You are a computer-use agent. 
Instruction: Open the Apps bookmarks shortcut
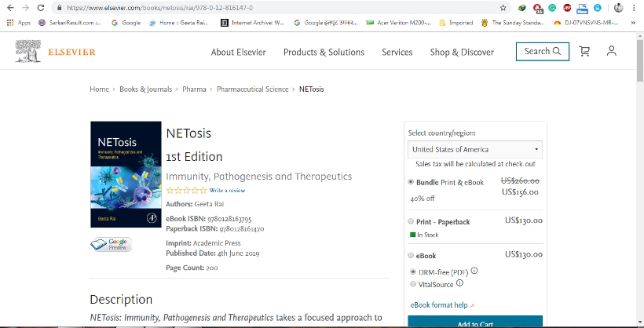19,23
